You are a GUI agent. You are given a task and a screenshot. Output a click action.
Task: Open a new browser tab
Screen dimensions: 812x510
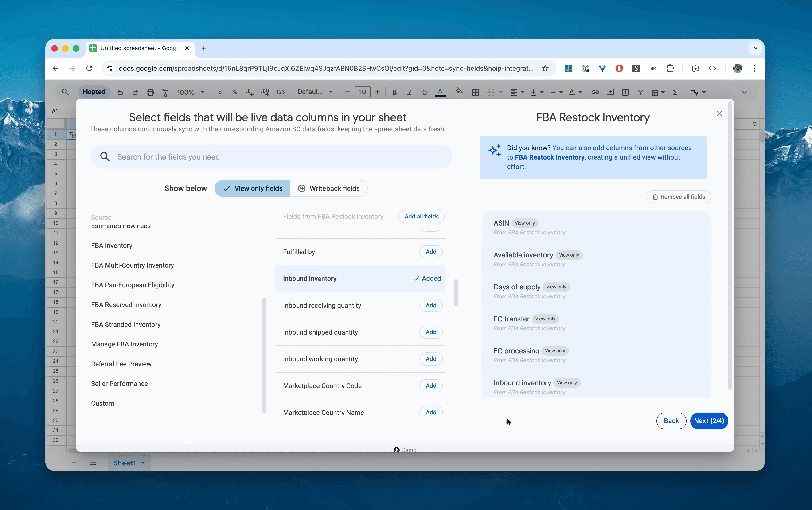(x=204, y=48)
